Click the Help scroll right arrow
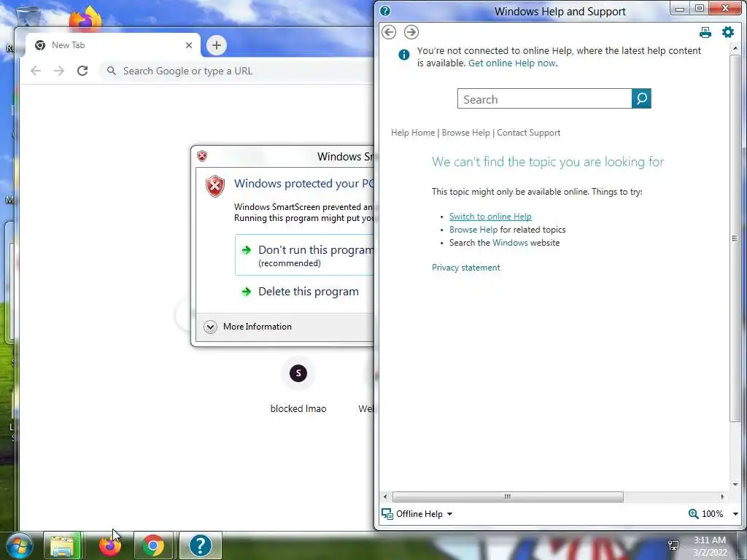The image size is (747, 560). [x=722, y=497]
